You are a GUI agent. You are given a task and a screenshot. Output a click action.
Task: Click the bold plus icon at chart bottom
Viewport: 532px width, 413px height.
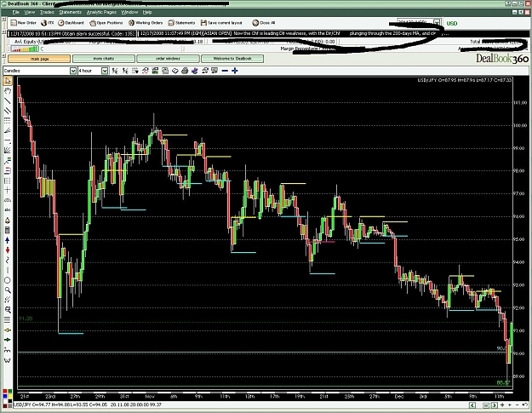click(502, 404)
